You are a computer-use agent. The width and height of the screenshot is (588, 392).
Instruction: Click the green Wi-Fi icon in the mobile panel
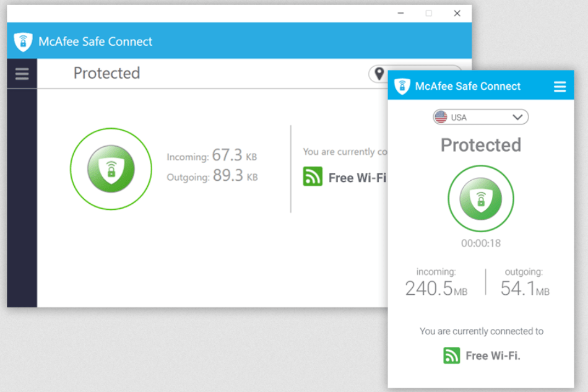tap(451, 355)
